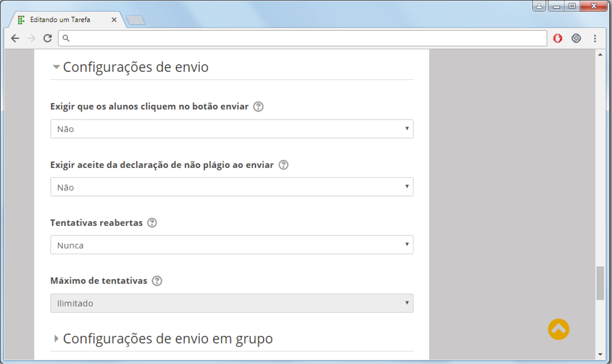Click the Opera extension icon in toolbar

[557, 38]
